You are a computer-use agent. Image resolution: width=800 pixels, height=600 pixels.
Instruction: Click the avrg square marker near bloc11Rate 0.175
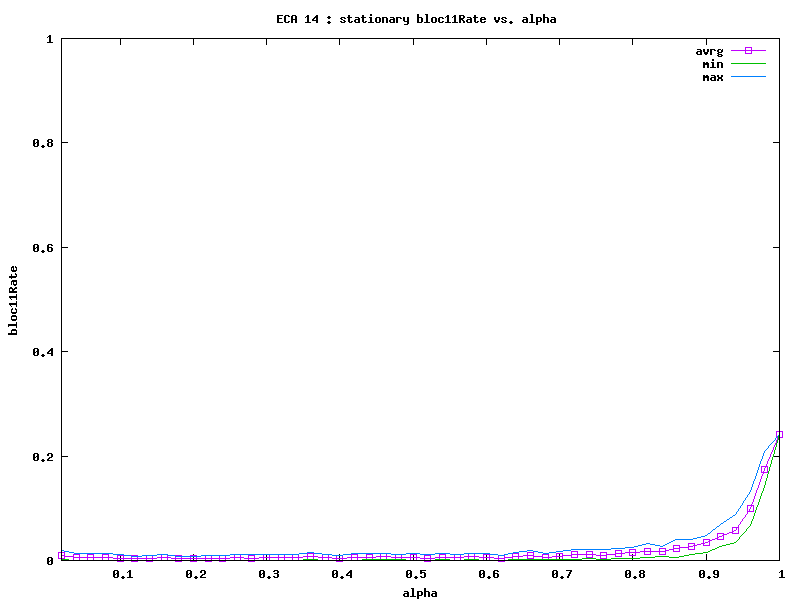(x=765, y=469)
